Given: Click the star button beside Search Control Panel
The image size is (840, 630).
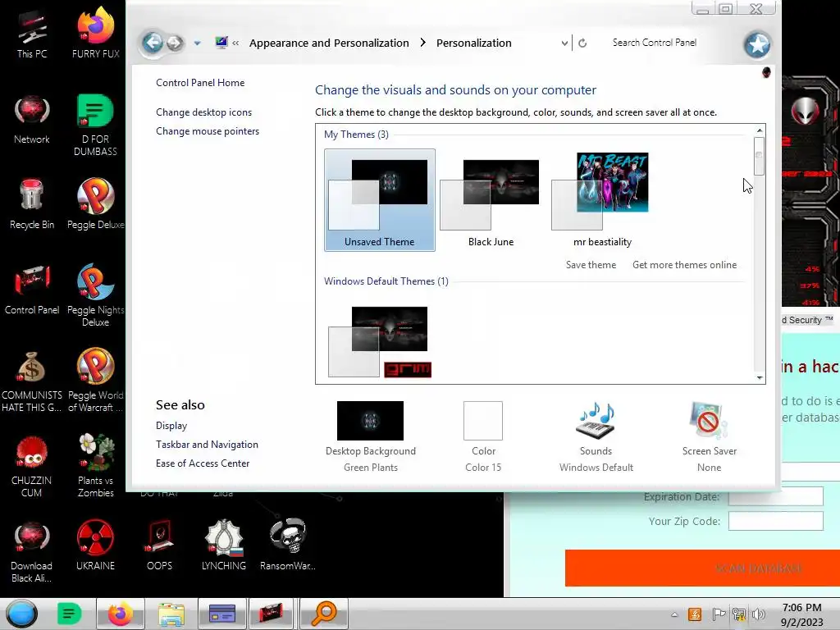Looking at the screenshot, I should 757,44.
